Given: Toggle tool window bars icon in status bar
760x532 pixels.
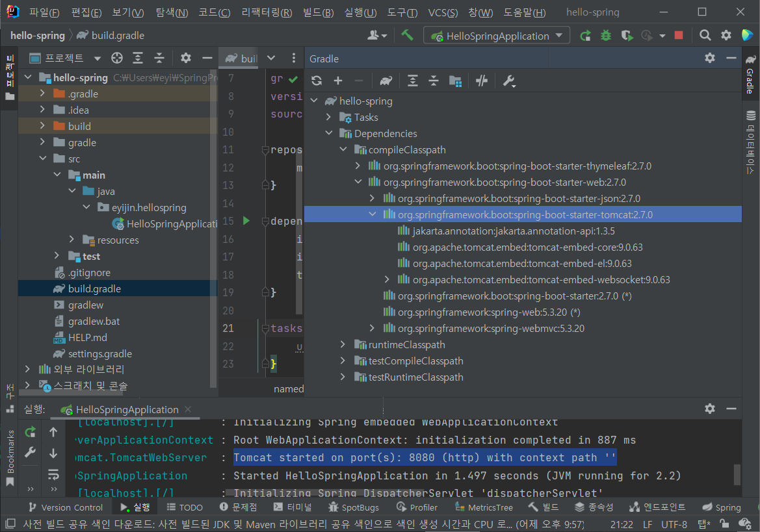Looking at the screenshot, I should tap(10, 524).
